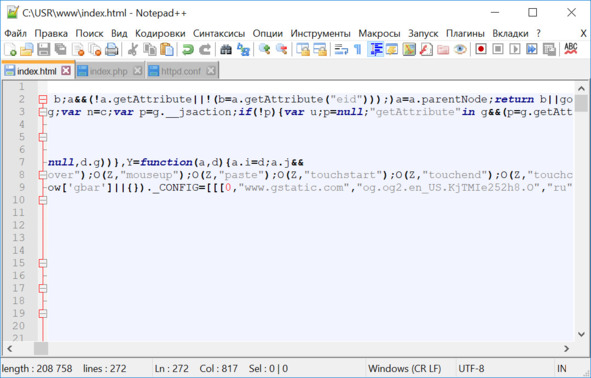Copy selection toolbar icon
The width and height of the screenshot is (591, 378).
tap(150, 49)
